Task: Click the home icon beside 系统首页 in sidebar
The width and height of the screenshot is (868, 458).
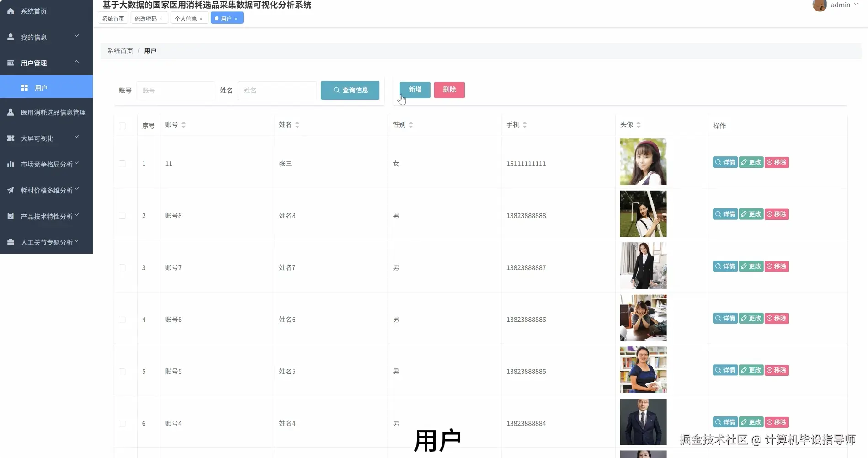Action: click(x=11, y=11)
